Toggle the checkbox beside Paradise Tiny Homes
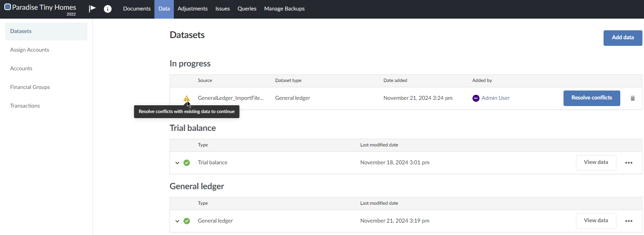Screen dimensions: 644x235 pos(7,7)
